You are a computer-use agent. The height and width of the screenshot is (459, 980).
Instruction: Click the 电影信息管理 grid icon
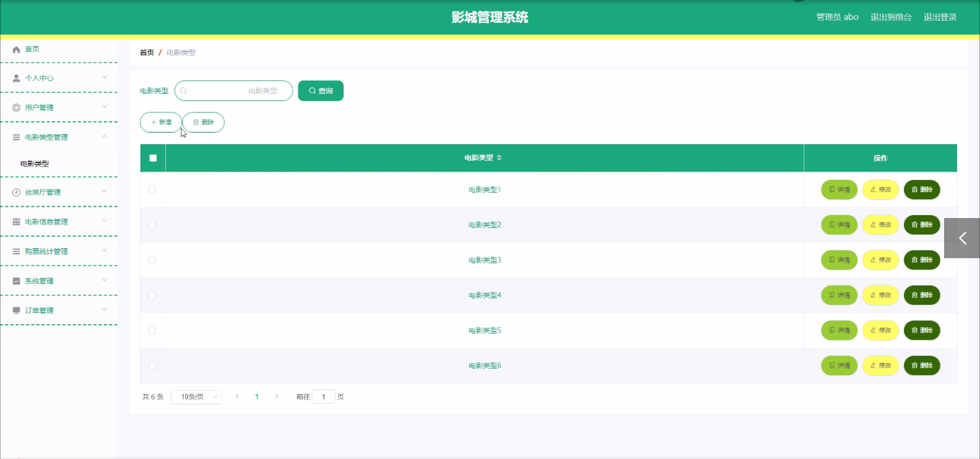17,222
